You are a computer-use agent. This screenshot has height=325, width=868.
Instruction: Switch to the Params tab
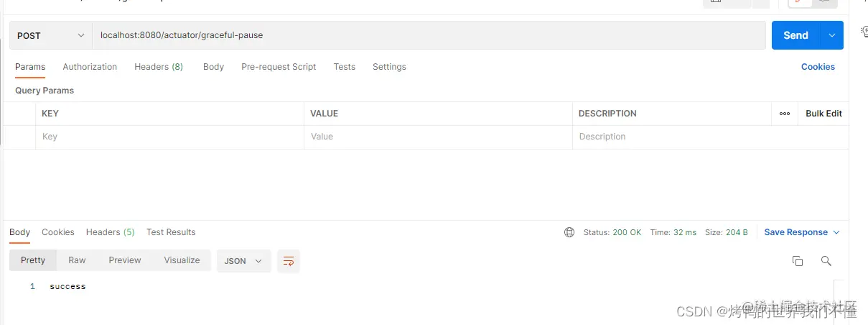click(30, 67)
